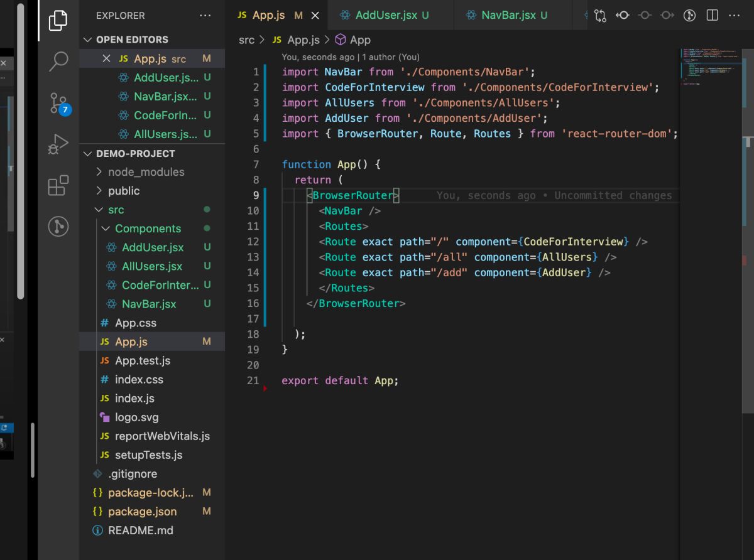Screen dimensions: 754x560
Task: Open the Run and Debug view
Action: tap(58, 144)
